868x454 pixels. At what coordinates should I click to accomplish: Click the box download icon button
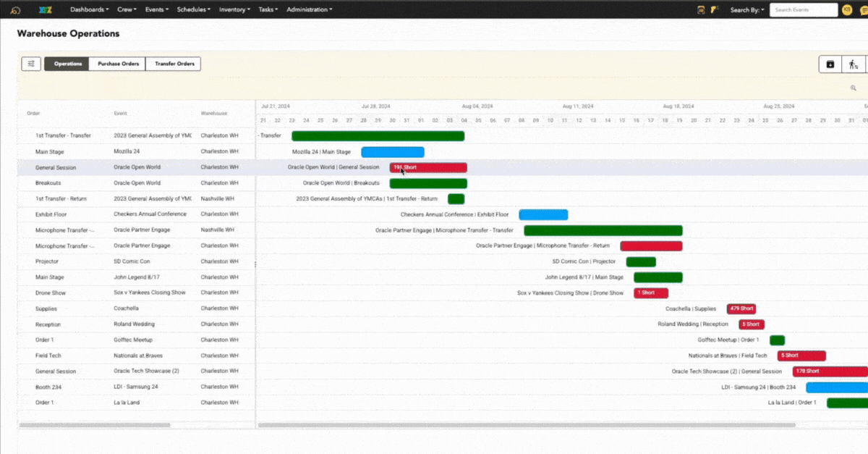click(x=830, y=64)
